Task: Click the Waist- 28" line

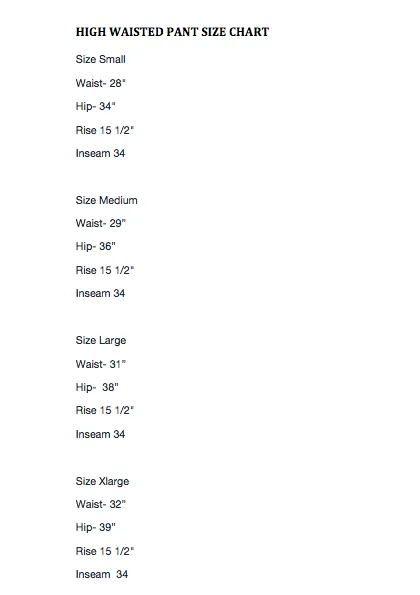Action: pos(101,83)
